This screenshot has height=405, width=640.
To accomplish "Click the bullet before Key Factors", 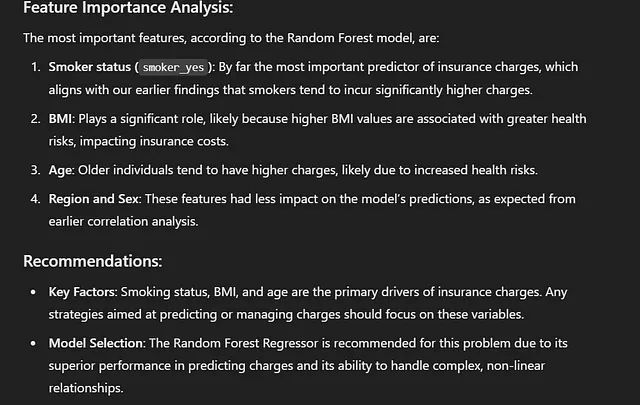I will pos(33,292).
